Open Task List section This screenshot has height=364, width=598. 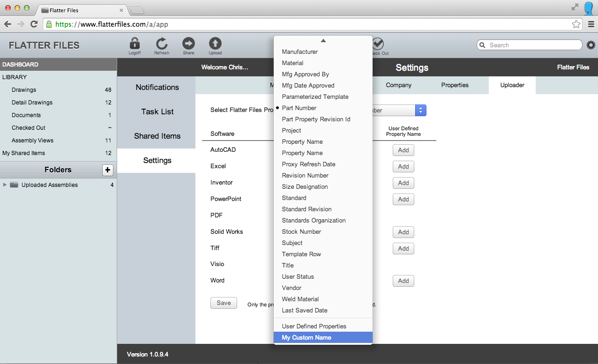coord(157,111)
